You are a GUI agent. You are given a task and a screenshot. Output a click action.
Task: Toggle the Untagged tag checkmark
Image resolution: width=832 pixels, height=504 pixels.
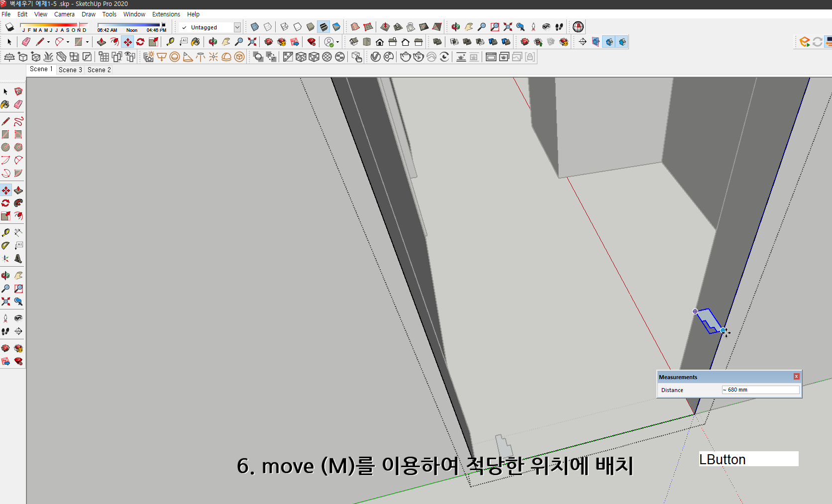[185, 27]
